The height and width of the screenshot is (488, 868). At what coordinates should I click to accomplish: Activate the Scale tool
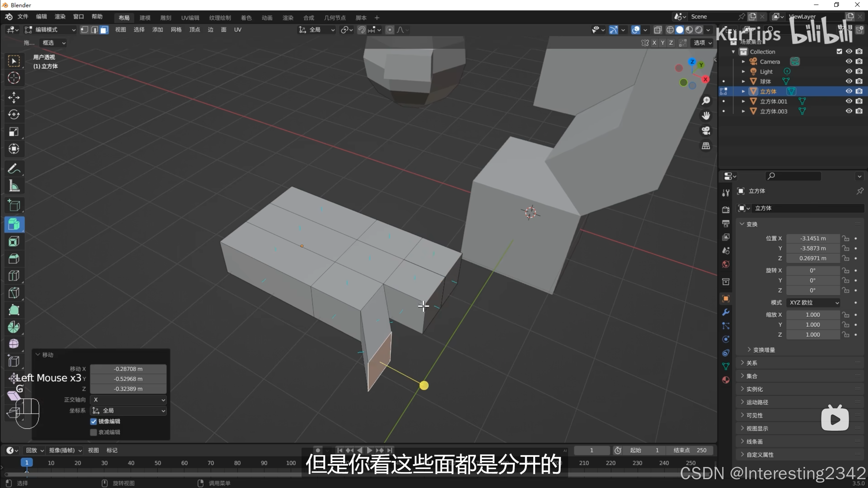14,132
